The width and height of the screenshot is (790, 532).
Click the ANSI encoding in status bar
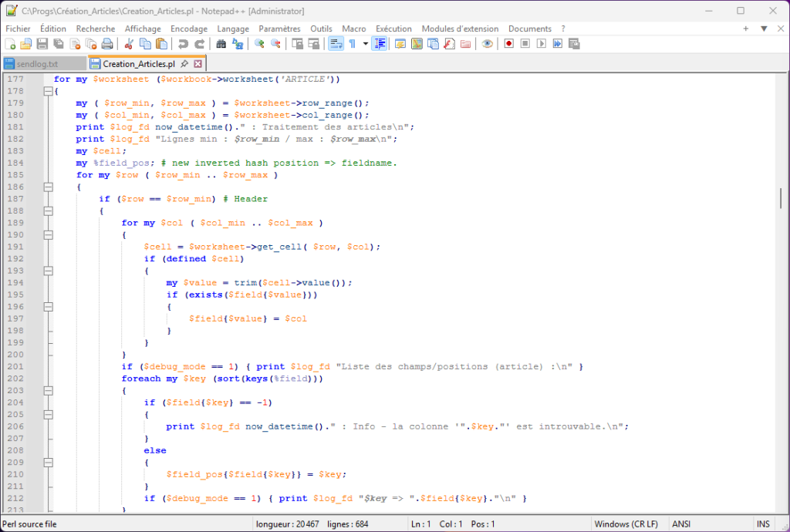pyautogui.click(x=681, y=524)
